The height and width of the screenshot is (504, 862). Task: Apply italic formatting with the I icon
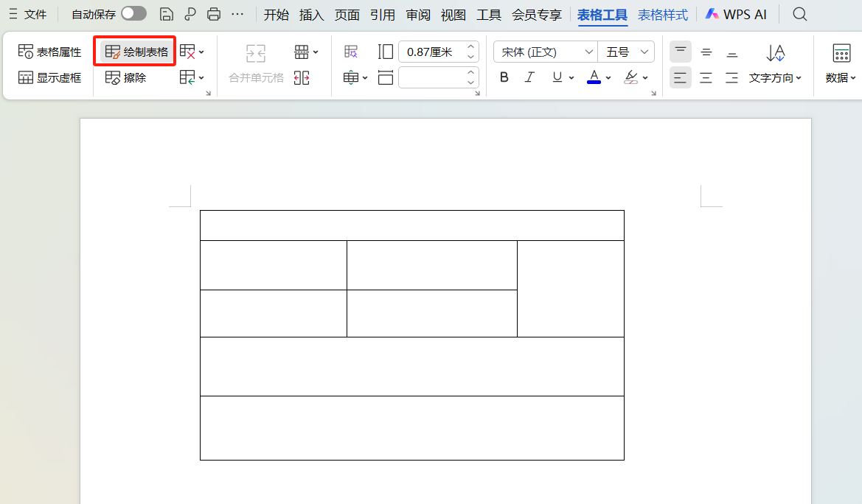pos(529,77)
